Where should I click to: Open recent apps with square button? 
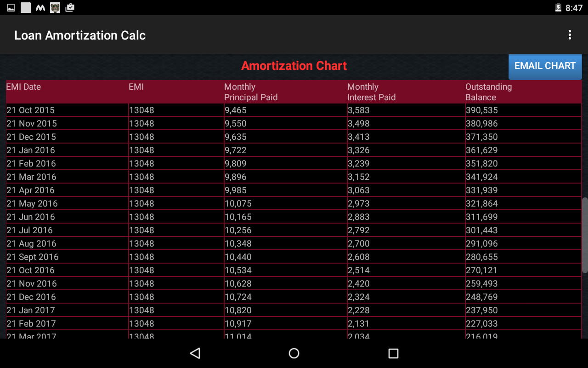pos(393,353)
